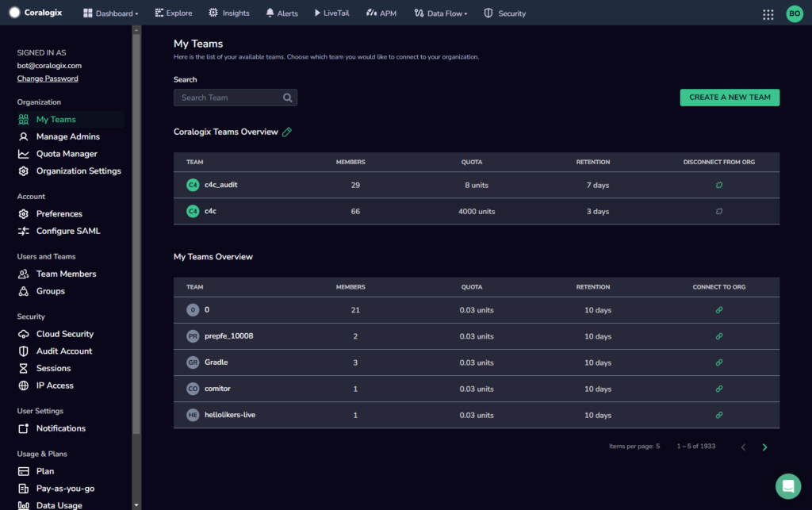Open Preferences in sidebar
Image resolution: width=812 pixels, height=510 pixels.
coord(50,214)
